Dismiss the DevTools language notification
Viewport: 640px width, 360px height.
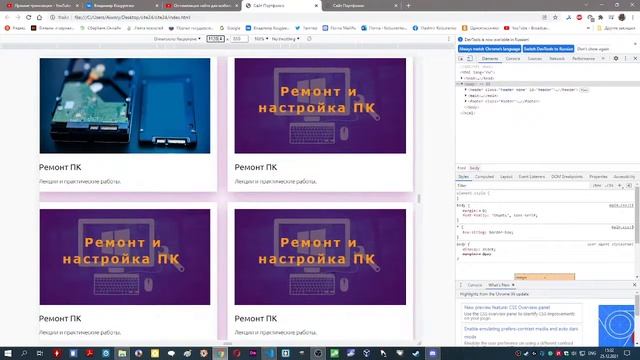click(635, 44)
